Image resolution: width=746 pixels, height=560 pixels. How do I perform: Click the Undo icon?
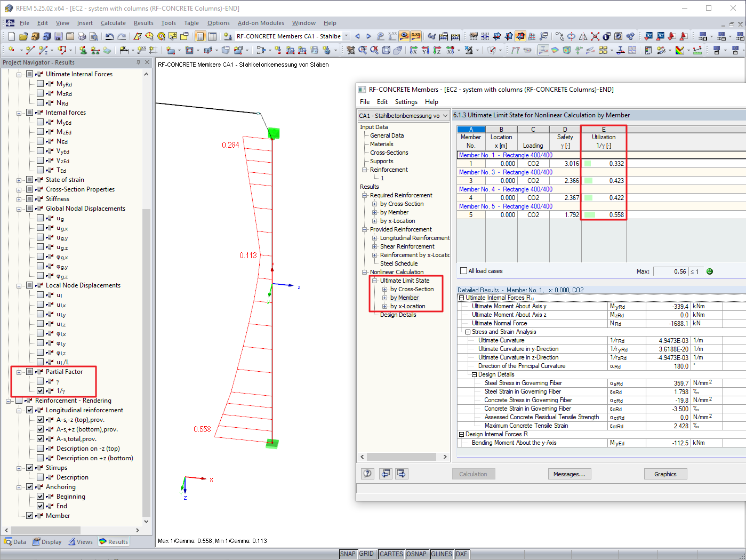[110, 36]
